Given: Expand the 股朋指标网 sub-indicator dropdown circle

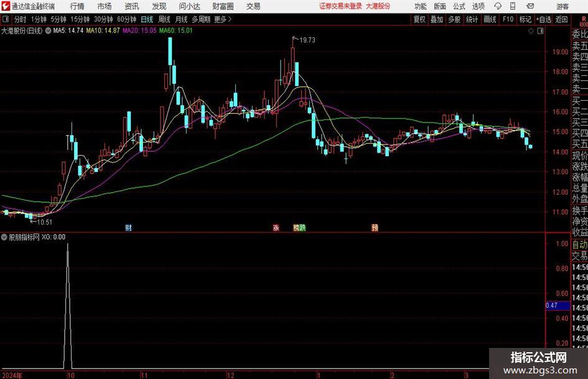Looking at the screenshot, I should [4, 237].
